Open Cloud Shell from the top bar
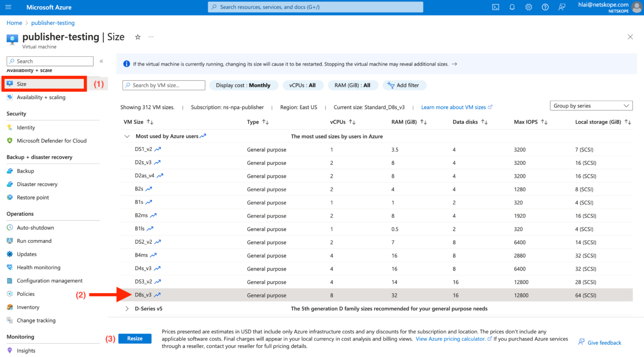Image resolution: width=644 pixels, height=357 pixels. tap(495, 7)
